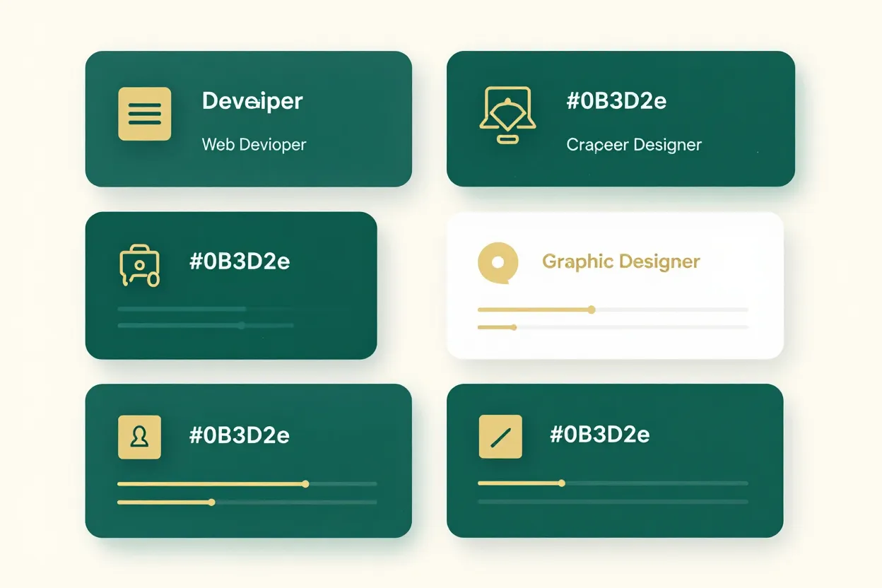Screen dimensions: 882x588
Task: Open the user profile icon
Action: 139,437
